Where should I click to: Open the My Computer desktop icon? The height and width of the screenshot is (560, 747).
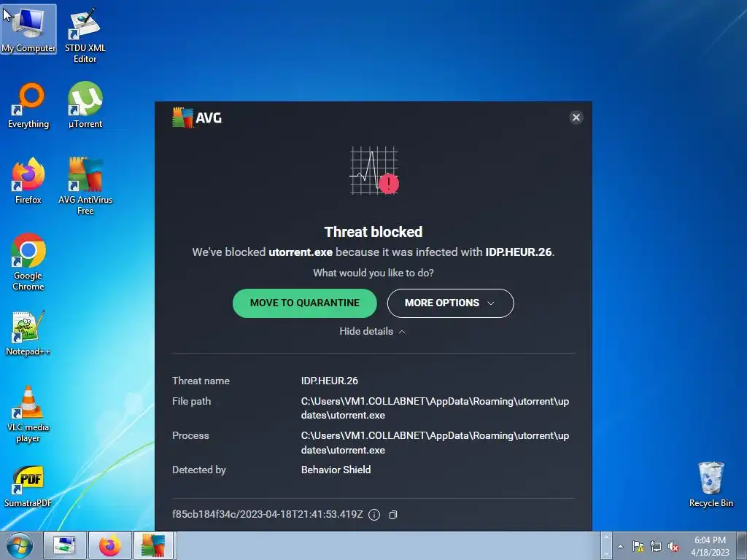click(28, 29)
